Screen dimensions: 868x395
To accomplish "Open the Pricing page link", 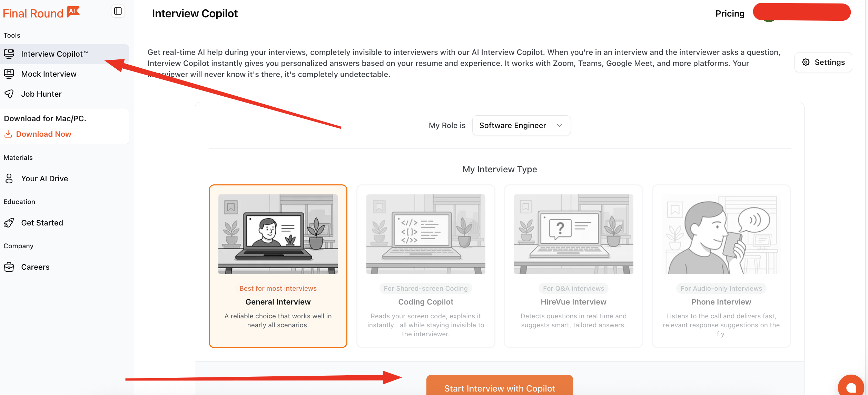I will click(730, 13).
